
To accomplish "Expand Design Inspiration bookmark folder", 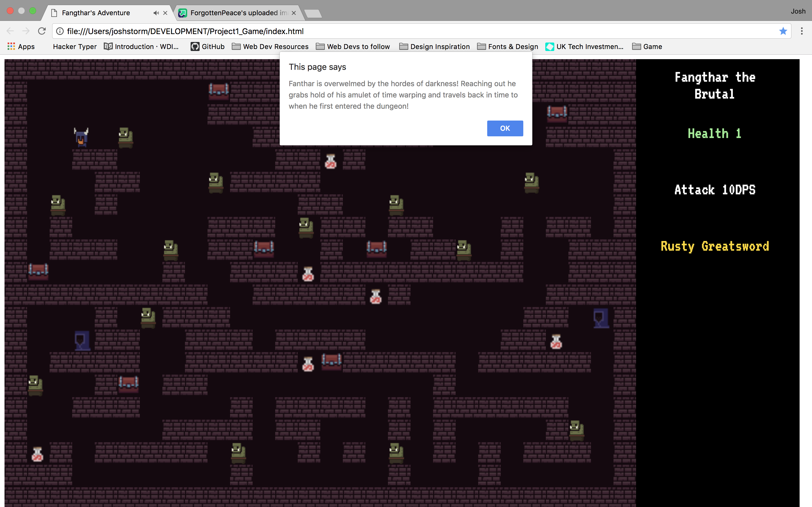I will coord(434,46).
